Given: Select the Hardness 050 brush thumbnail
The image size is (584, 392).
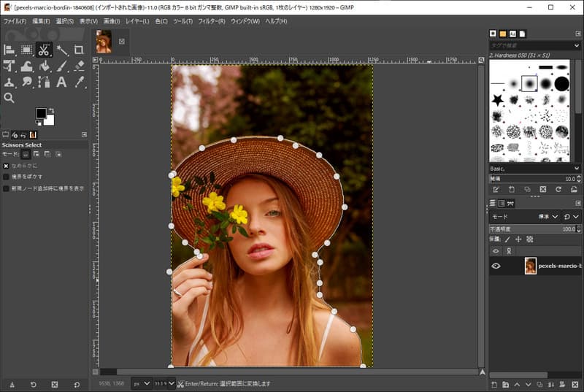Looking at the screenshot, I should coord(529,83).
